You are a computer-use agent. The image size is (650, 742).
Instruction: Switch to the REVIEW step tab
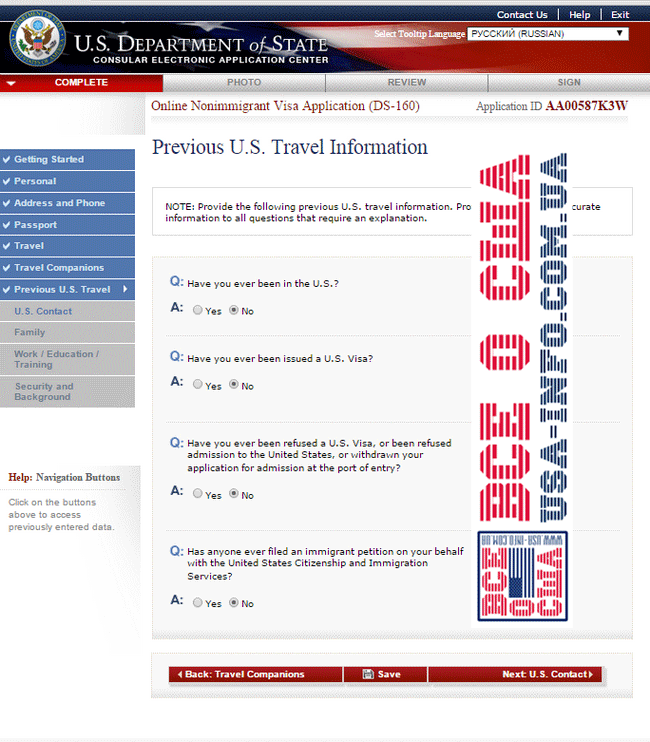tap(407, 82)
